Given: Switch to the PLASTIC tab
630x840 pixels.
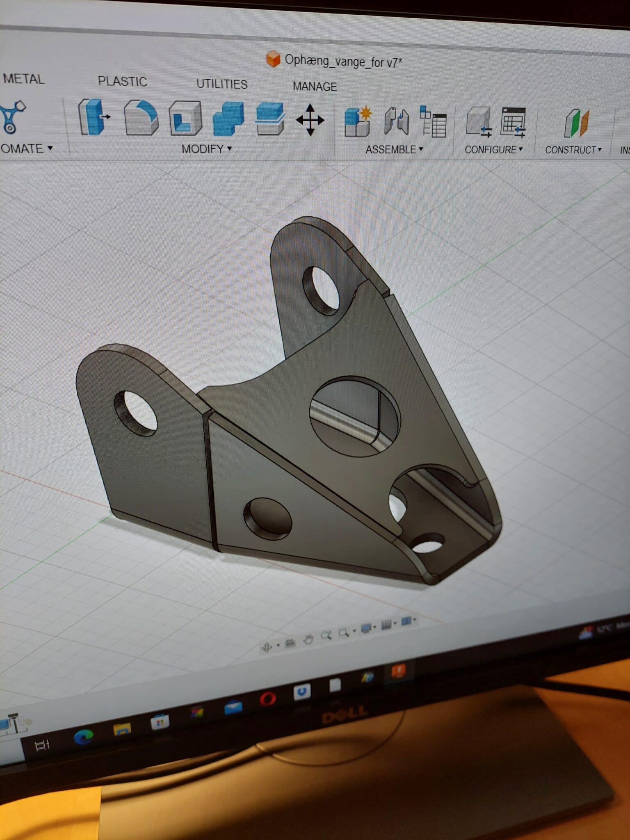Looking at the screenshot, I should (122, 81).
